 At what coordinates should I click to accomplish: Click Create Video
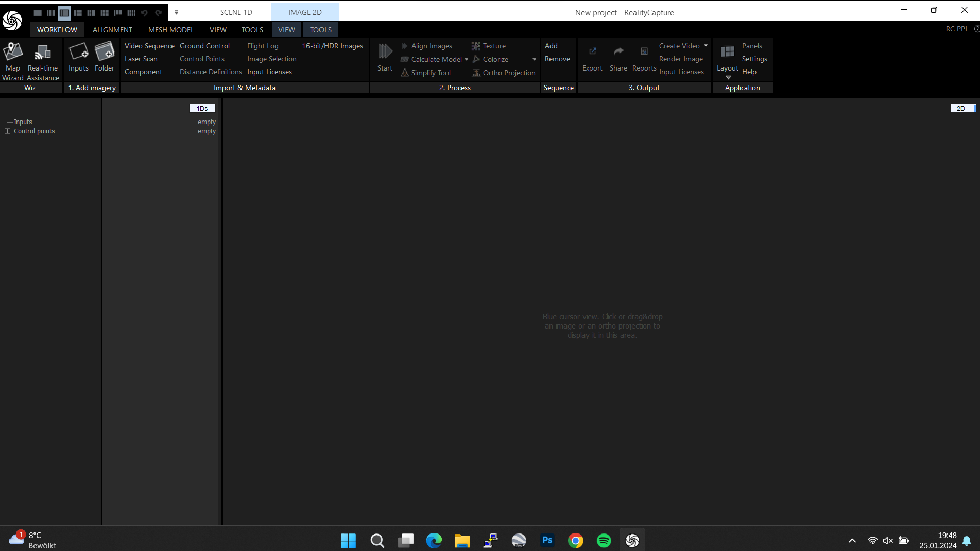point(679,46)
